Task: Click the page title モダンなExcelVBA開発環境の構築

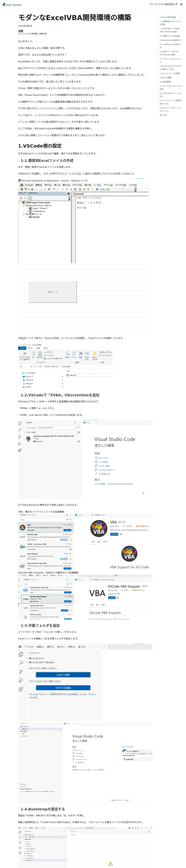Action: (75, 18)
